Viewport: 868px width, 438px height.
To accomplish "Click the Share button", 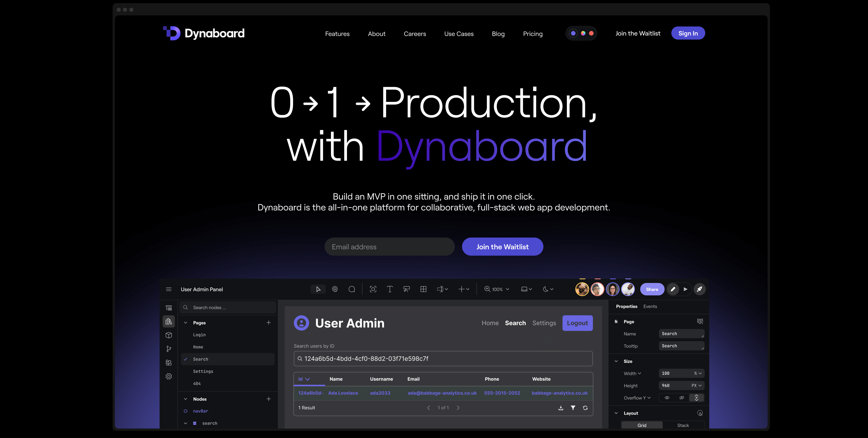I will (652, 289).
